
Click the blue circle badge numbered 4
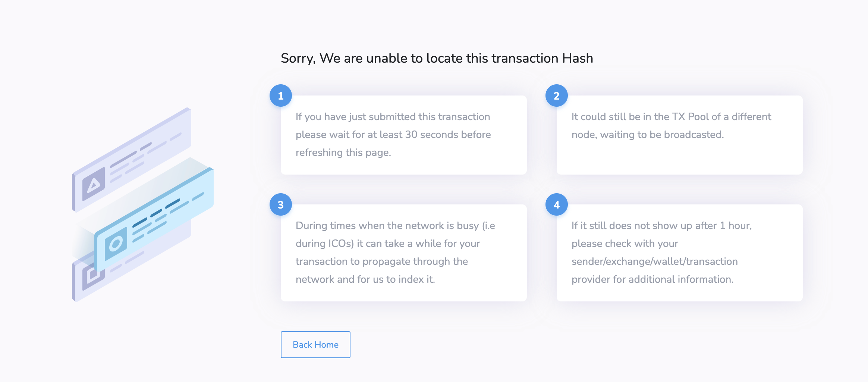click(556, 204)
